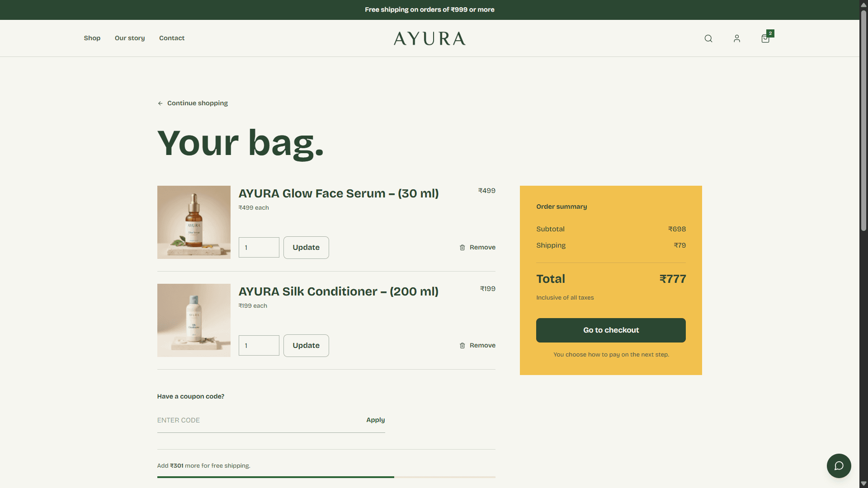This screenshot has width=868, height=488.
Task: Open Glow Face Serum product thumbnail
Action: 194,222
